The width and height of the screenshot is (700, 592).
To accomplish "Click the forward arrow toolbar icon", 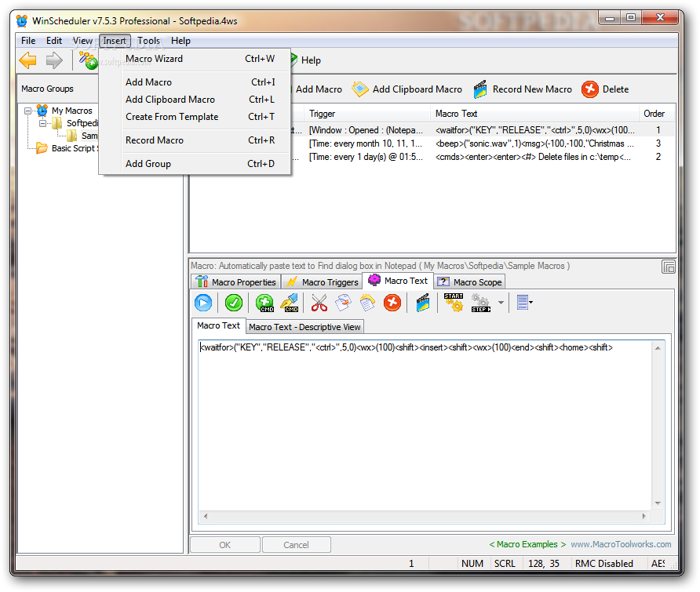I will [x=54, y=60].
